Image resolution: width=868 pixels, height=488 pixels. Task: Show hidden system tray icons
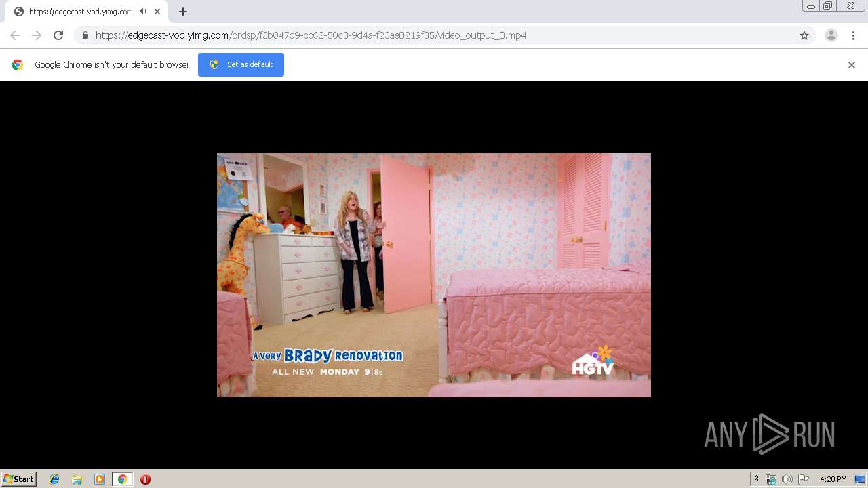(x=756, y=479)
